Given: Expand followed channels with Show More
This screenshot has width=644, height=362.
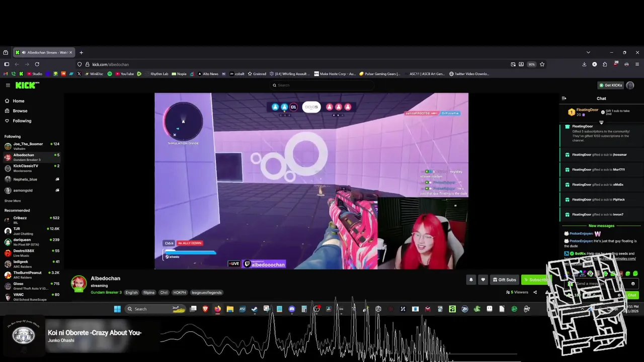Looking at the screenshot, I should 13,201.
